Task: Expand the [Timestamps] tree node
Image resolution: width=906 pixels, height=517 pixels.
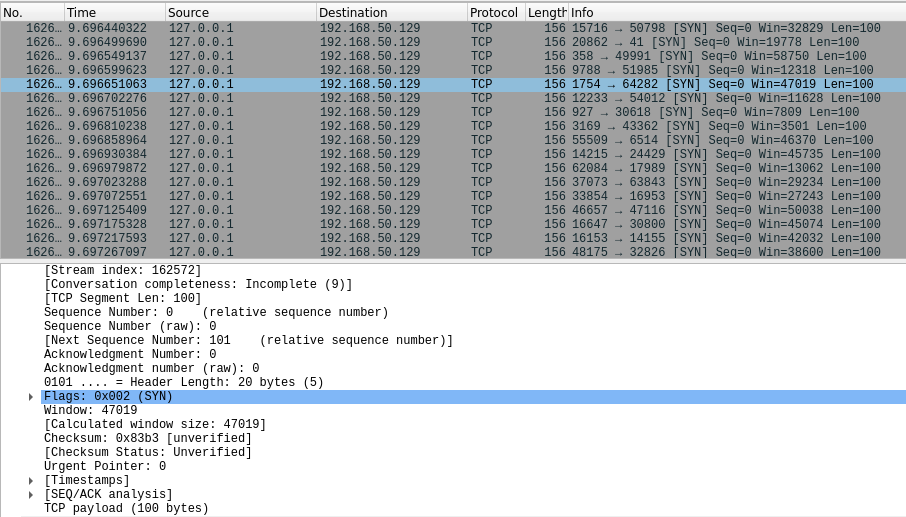Action: pyautogui.click(x=31, y=481)
